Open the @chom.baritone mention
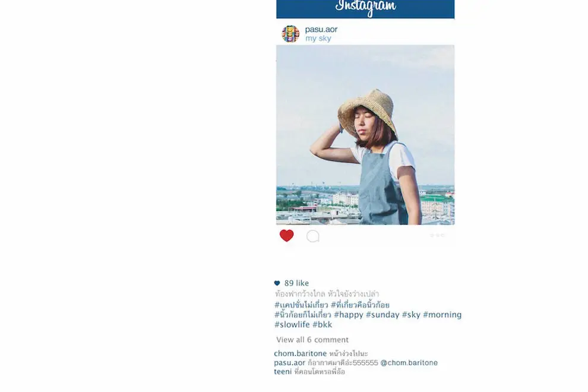Viewport: 588px width, 392px height. pyautogui.click(x=409, y=363)
